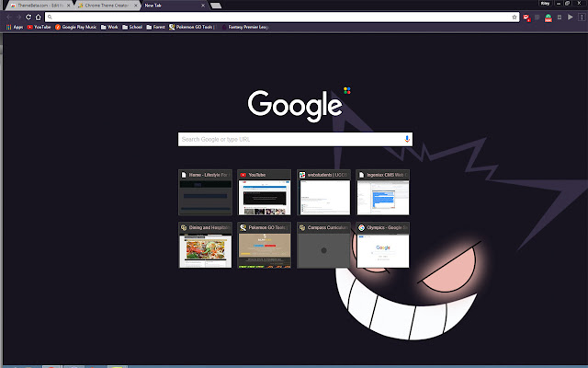The width and height of the screenshot is (588, 368).
Task: Expand the School bookmarks folder
Action: (x=132, y=27)
